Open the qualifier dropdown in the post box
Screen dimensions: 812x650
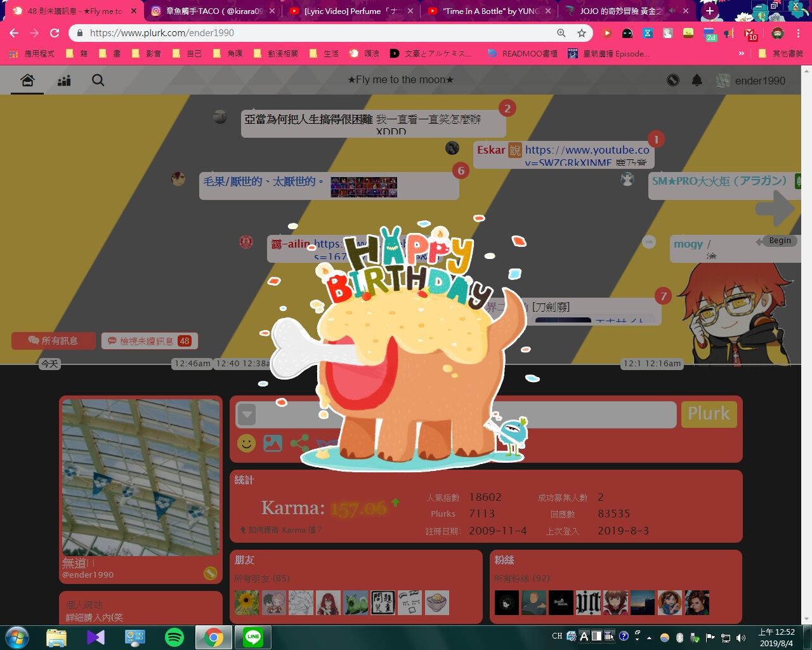247,415
